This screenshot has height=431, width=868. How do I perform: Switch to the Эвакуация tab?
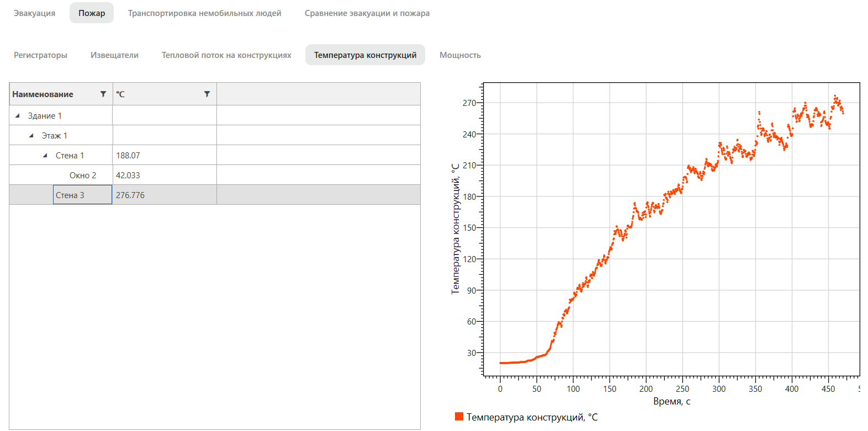tap(34, 13)
